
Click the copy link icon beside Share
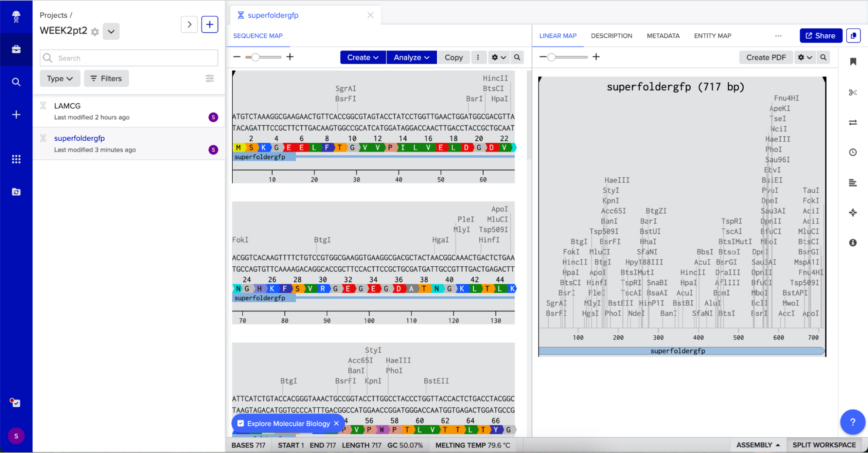[x=853, y=36]
